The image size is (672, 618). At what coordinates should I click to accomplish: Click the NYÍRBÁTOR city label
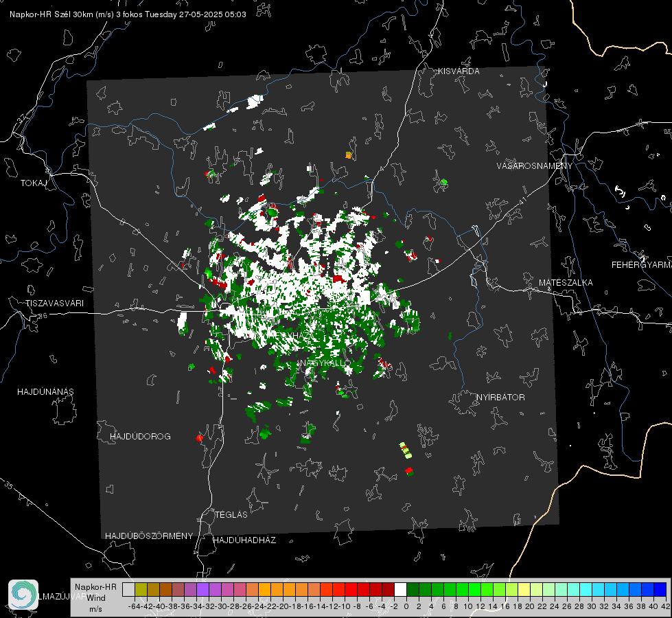tap(500, 398)
